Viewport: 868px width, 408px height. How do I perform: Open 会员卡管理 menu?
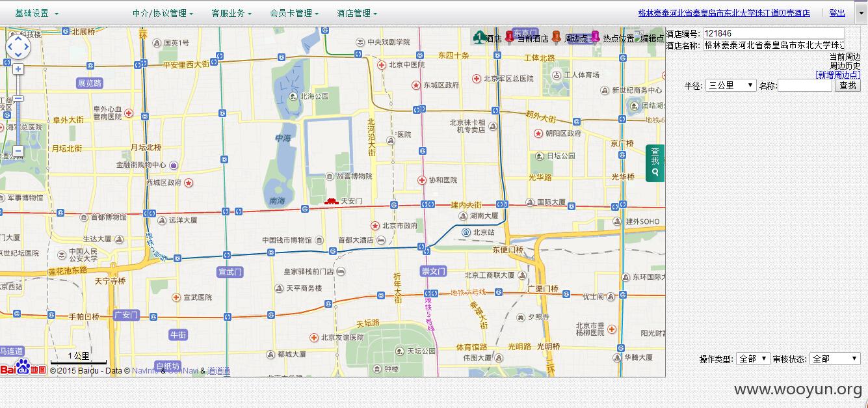click(x=294, y=13)
